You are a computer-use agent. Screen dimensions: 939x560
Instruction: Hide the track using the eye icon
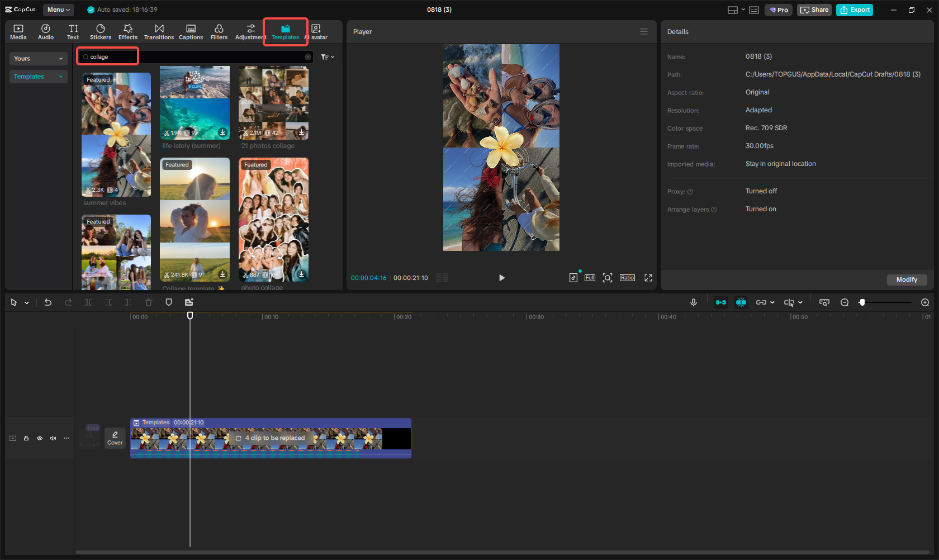(40, 438)
